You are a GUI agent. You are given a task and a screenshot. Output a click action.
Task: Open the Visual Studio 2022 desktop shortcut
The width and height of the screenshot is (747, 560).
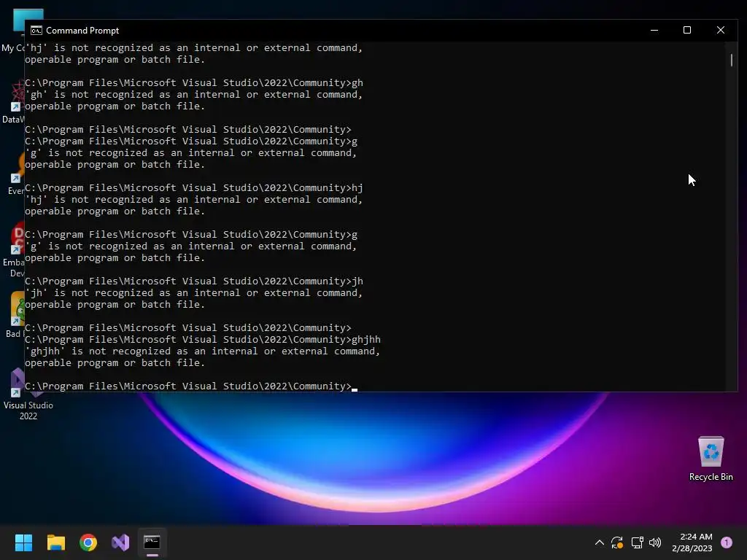[x=28, y=395]
